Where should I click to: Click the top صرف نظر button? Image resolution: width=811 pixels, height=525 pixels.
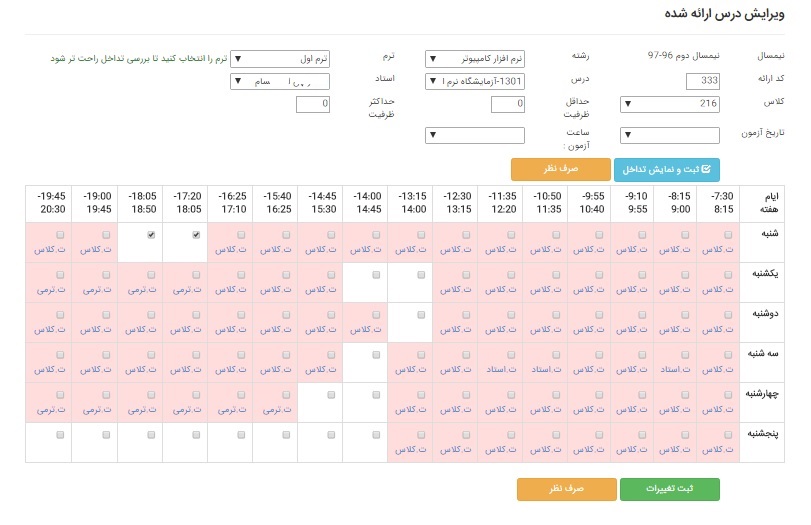coord(560,169)
